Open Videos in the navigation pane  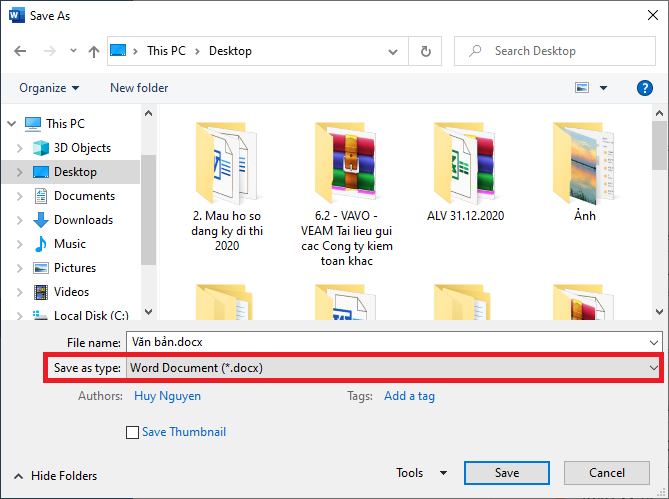[x=71, y=292]
